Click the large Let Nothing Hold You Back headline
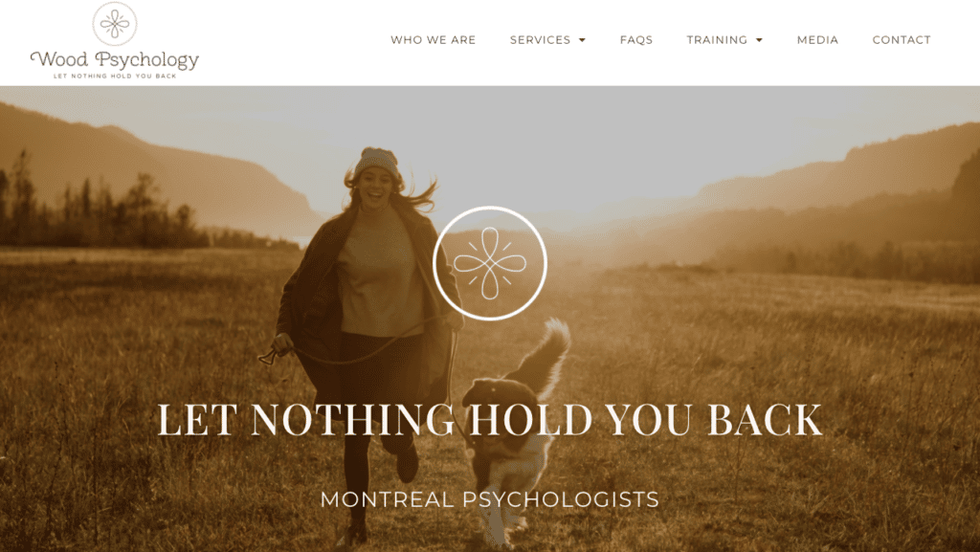 click(x=490, y=419)
